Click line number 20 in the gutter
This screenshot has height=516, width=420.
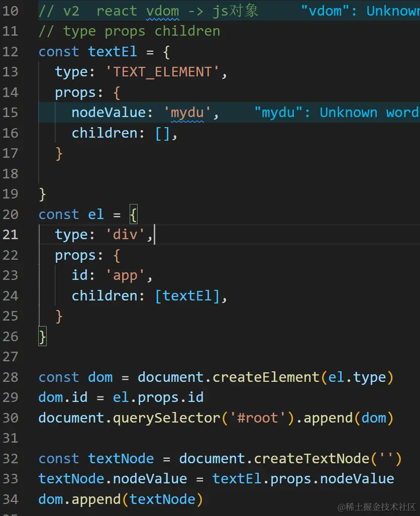[x=10, y=215]
